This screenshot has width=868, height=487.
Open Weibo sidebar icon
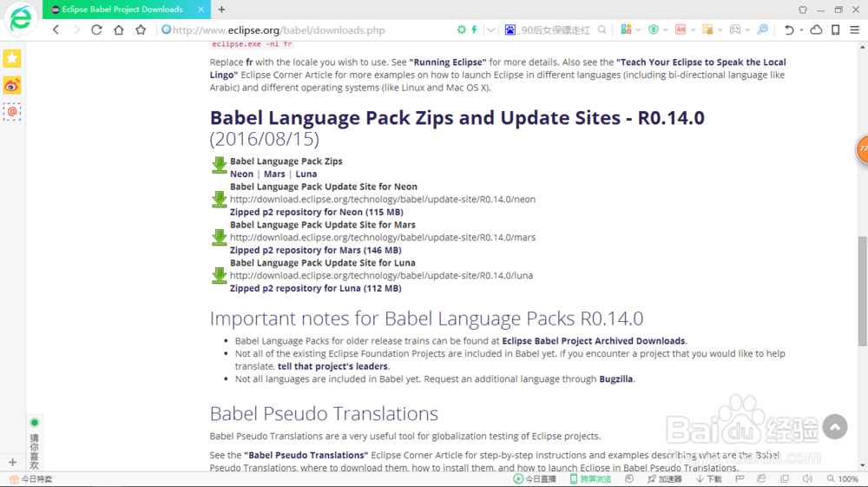pyautogui.click(x=12, y=85)
